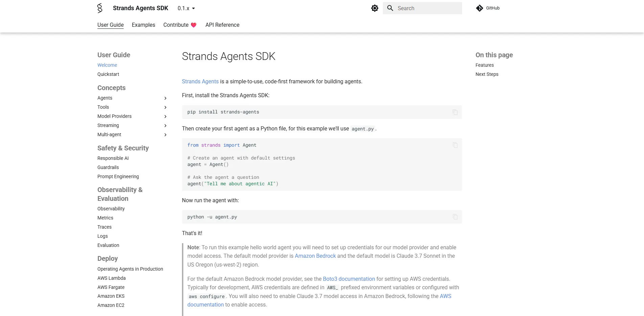Expand the Streaming sidebar section
Image resolution: width=644 pixels, height=316 pixels.
pyautogui.click(x=165, y=126)
